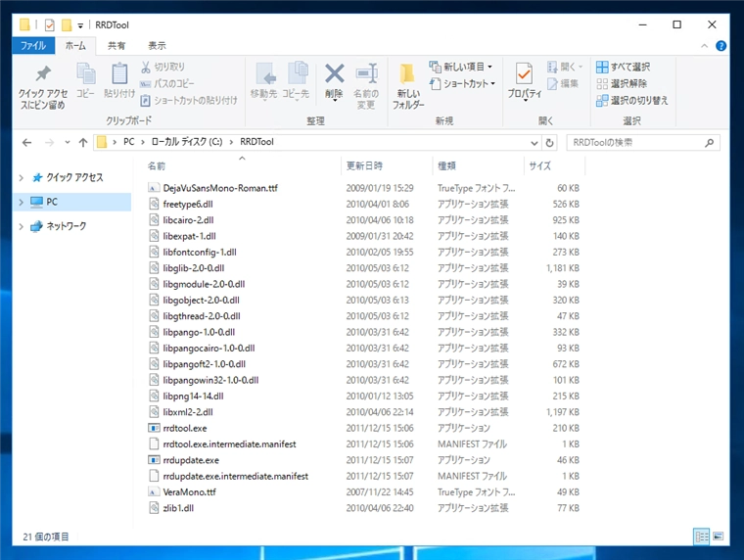Refresh the address bar location

coord(549,142)
